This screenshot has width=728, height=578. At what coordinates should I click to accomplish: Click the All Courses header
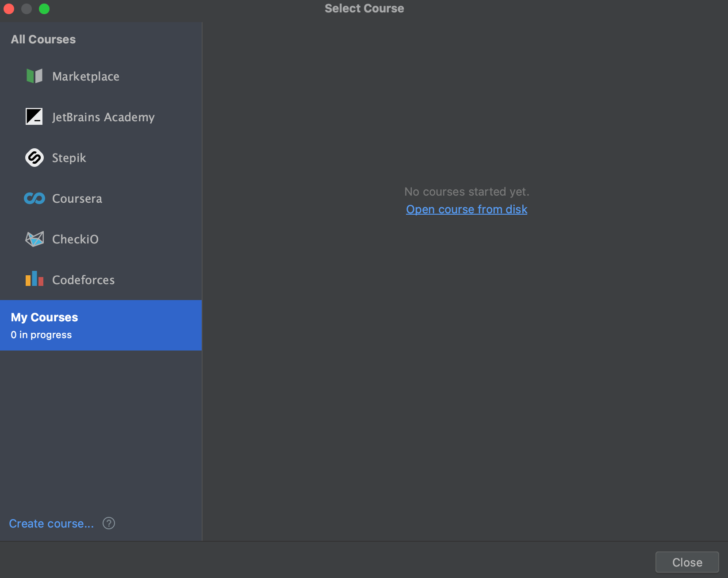click(43, 39)
